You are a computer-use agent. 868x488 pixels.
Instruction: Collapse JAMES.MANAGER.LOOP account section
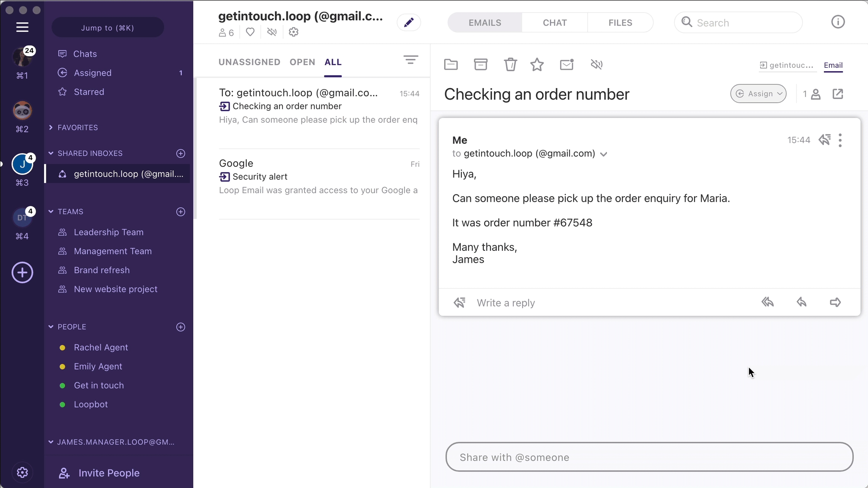coord(51,442)
